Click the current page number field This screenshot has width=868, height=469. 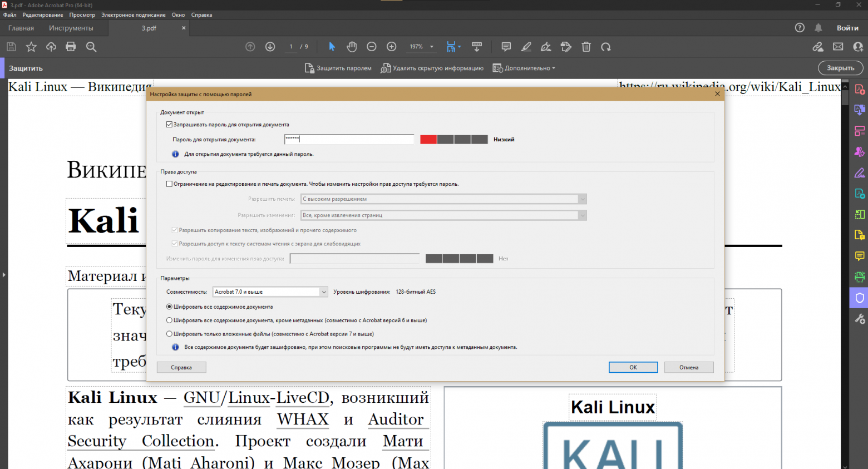click(290, 47)
